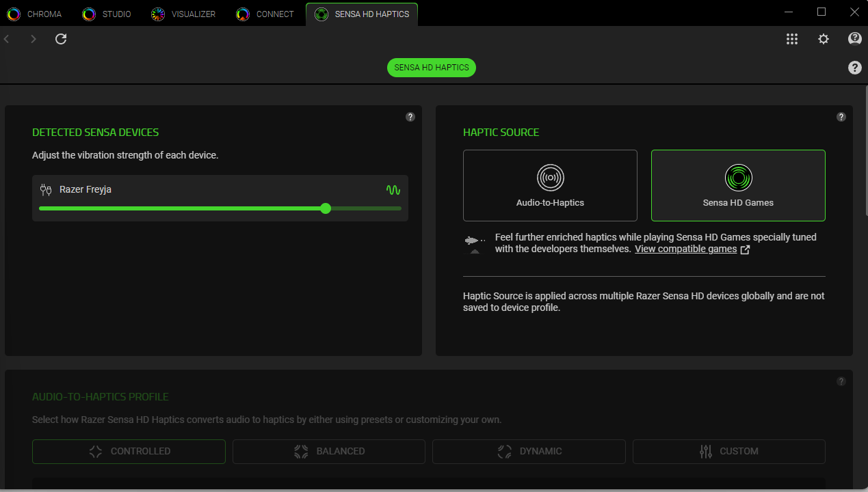Open Synapse settings via the gear icon
The image size is (868, 492).
(x=823, y=39)
